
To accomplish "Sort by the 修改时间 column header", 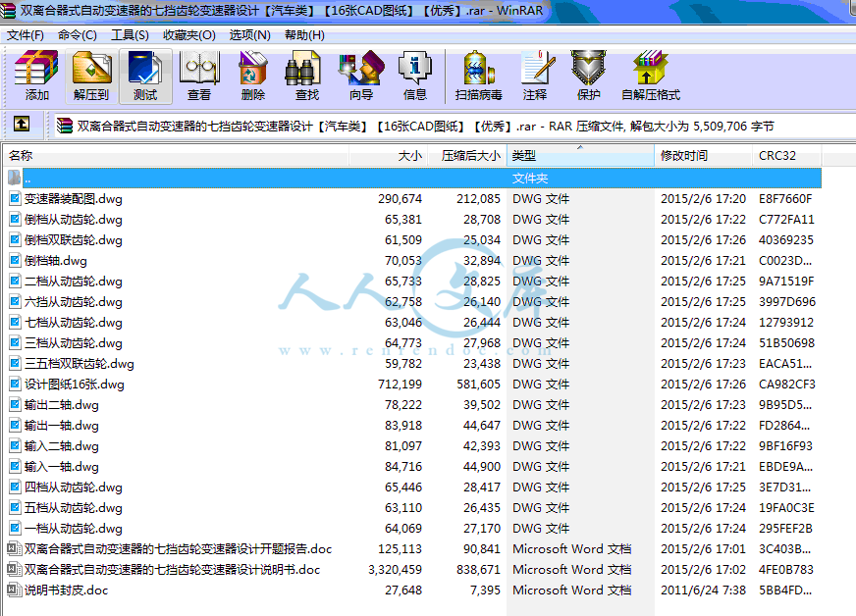I will click(703, 156).
